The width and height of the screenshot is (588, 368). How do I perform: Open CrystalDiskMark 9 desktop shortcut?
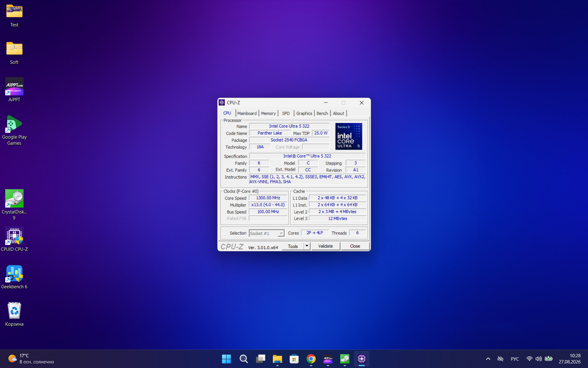[14, 205]
